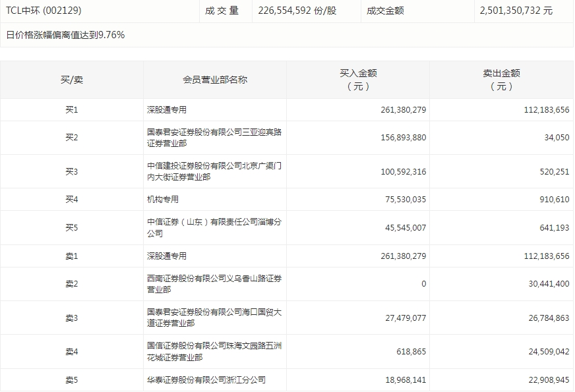
Task: Click 西南证券义乌香山路证券营业部 name
Action: 214,284
